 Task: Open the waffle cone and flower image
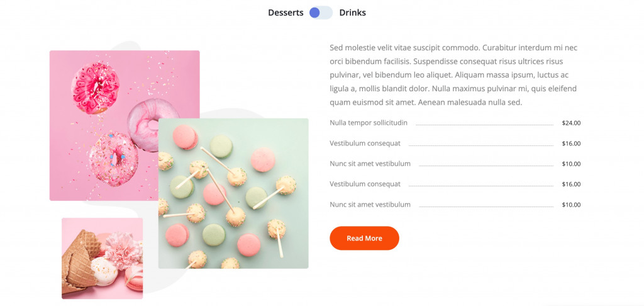[x=103, y=258]
